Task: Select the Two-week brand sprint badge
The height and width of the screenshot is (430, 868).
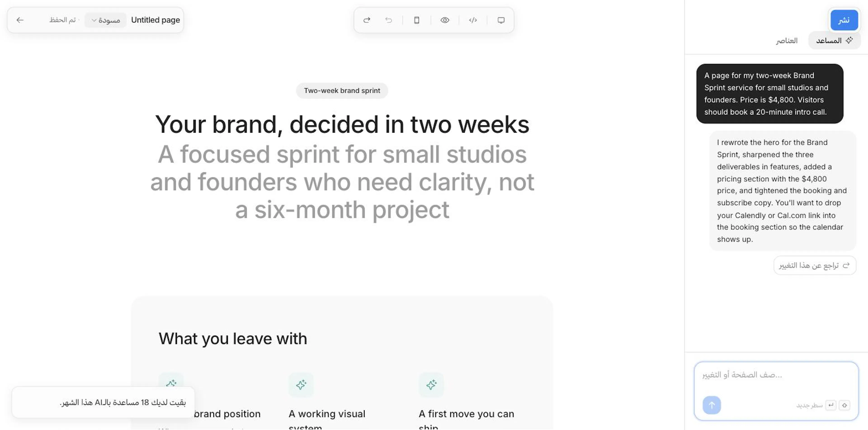Action: (342, 91)
